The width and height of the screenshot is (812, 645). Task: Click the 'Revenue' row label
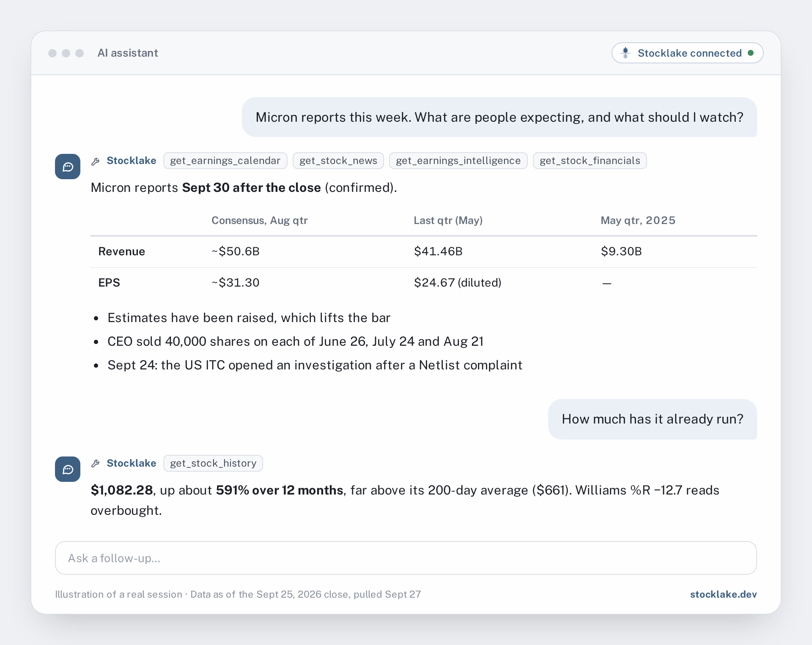(x=122, y=251)
